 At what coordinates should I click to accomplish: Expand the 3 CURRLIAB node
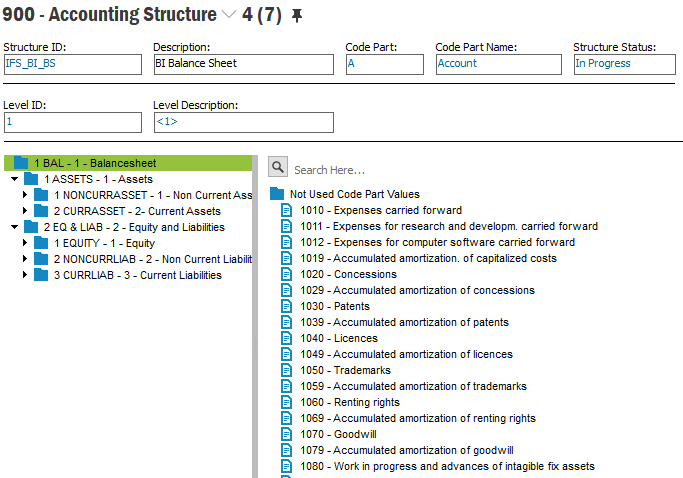tap(26, 275)
